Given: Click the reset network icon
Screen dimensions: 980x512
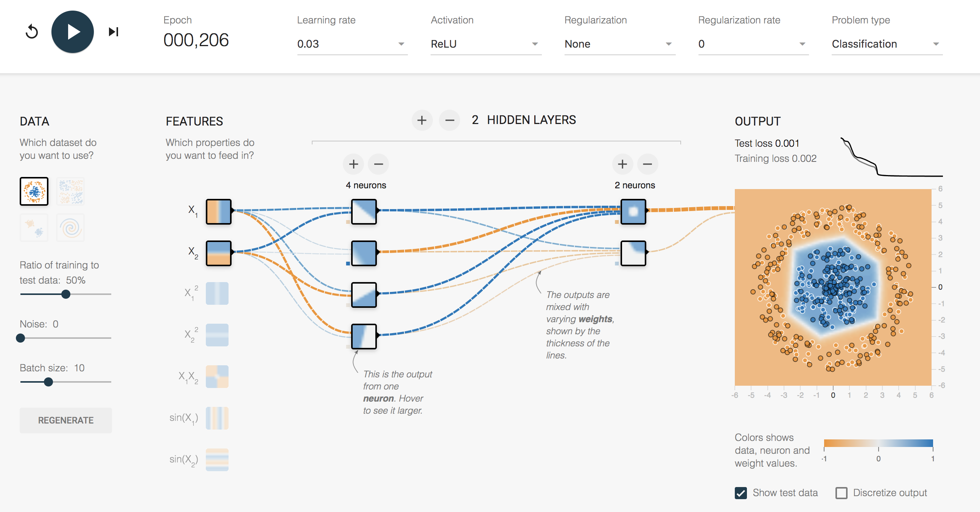Looking at the screenshot, I should (x=32, y=32).
